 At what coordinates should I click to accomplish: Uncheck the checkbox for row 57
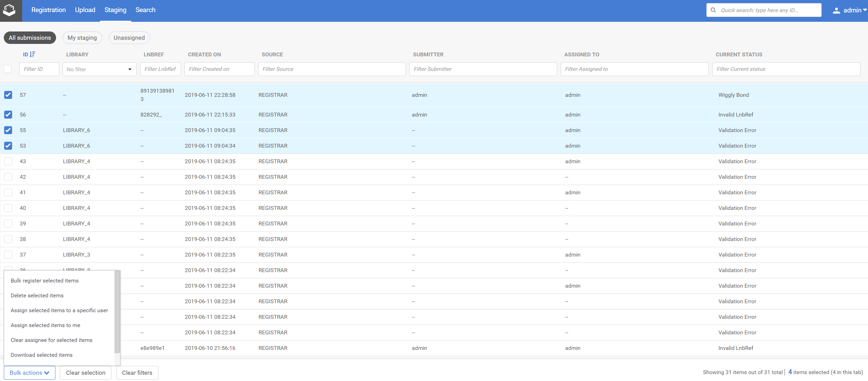click(8, 95)
